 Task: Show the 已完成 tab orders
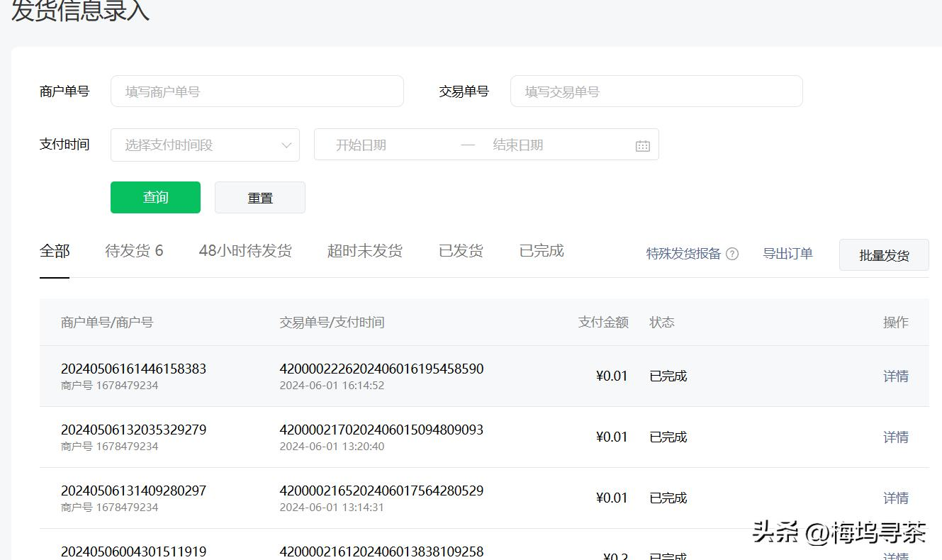pyautogui.click(x=542, y=251)
